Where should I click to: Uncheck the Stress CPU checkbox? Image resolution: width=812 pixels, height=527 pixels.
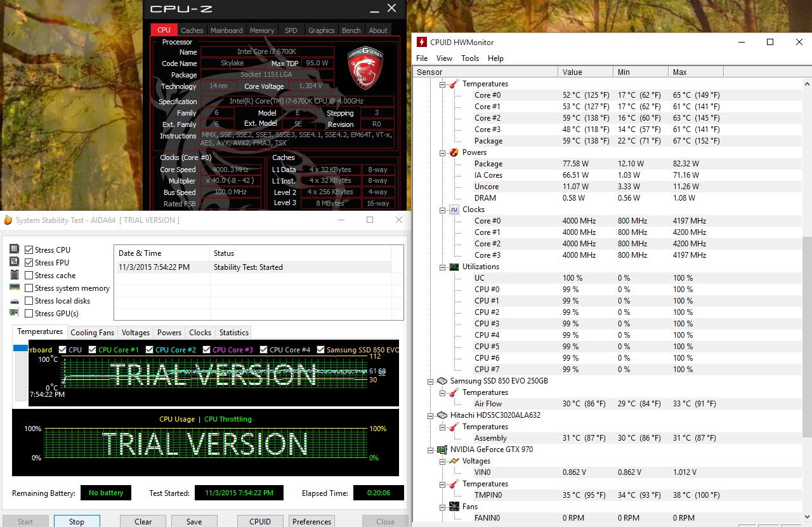pyautogui.click(x=29, y=250)
